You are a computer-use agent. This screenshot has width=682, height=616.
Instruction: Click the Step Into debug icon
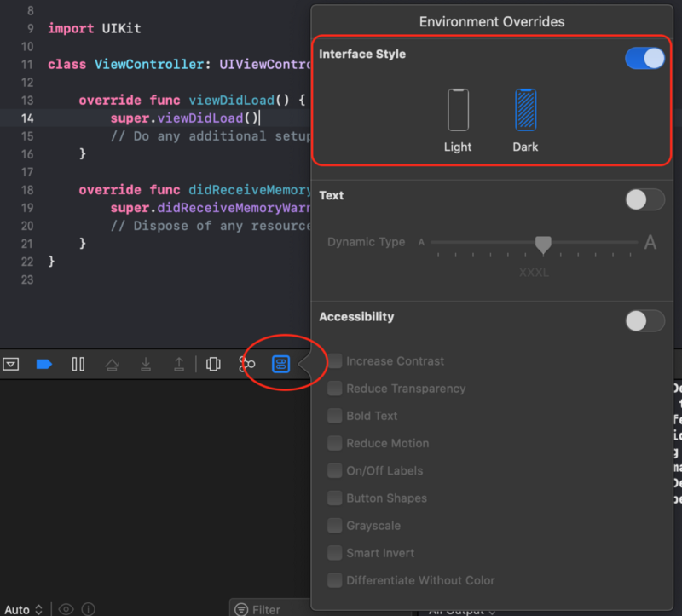[146, 365]
